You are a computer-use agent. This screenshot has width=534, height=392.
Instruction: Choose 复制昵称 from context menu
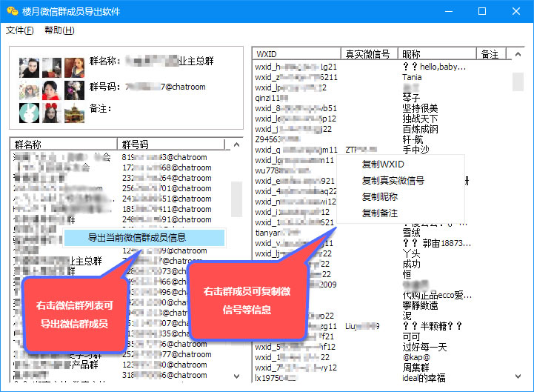pyautogui.click(x=380, y=196)
